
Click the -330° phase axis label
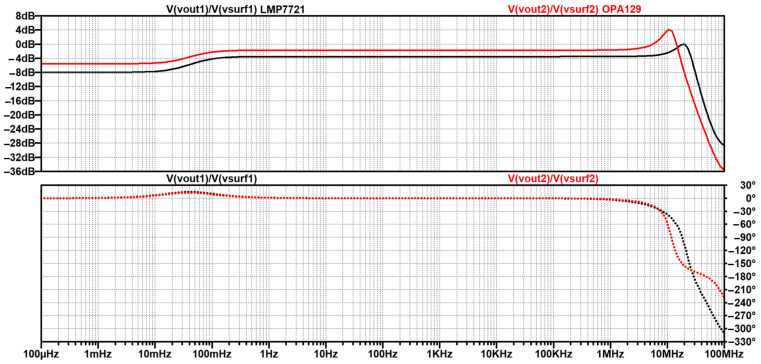pos(743,342)
